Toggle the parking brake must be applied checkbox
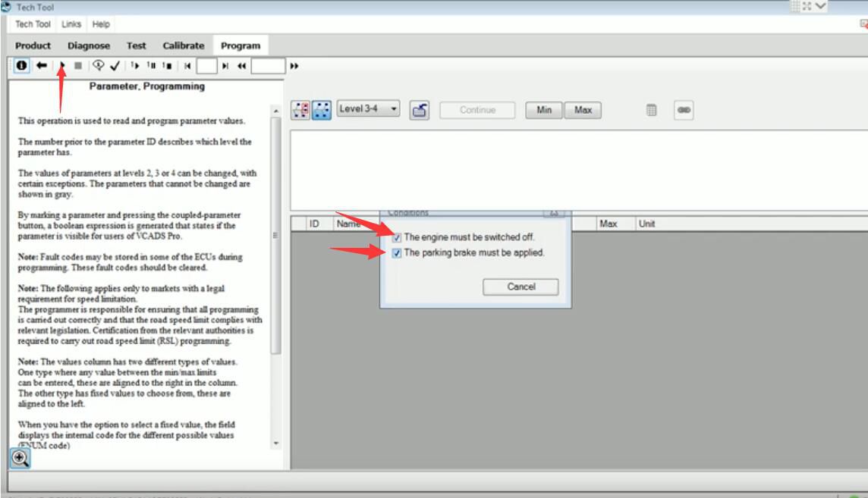868x498 pixels. coord(396,253)
